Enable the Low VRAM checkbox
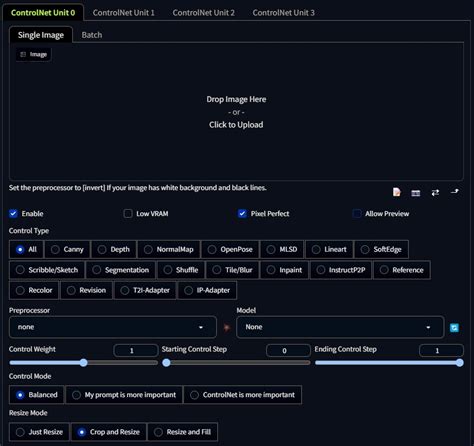This screenshot has width=474, height=446. coord(128,213)
